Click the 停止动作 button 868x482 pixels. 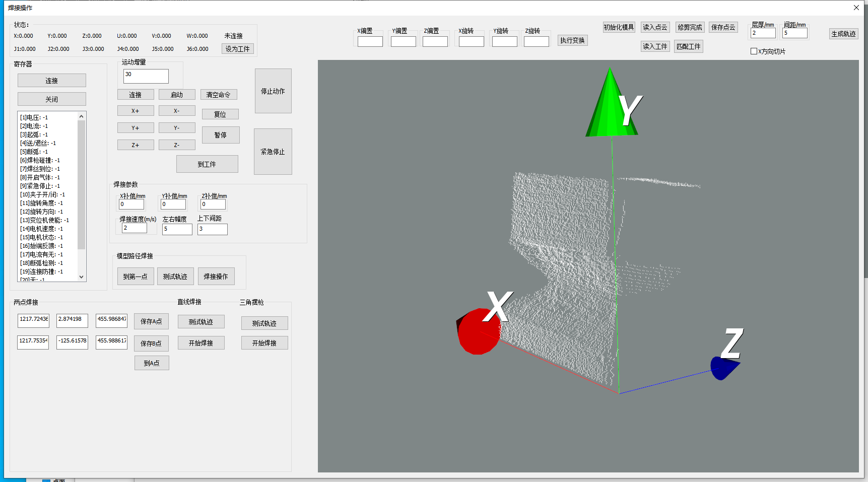coord(273,91)
